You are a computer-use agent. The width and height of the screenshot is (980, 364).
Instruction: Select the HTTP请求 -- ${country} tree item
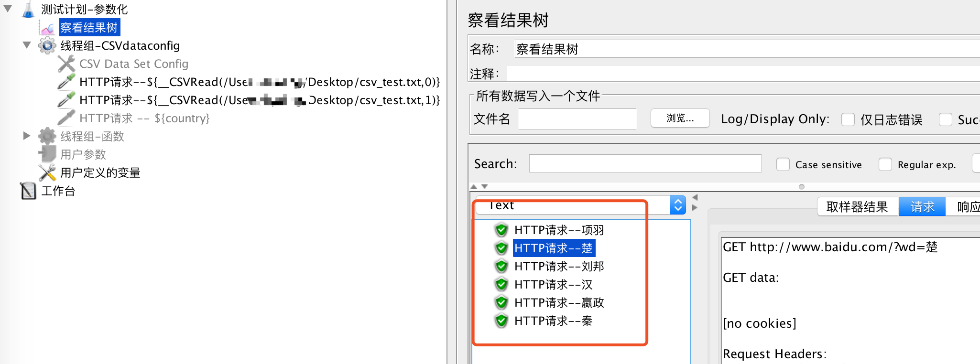144,118
